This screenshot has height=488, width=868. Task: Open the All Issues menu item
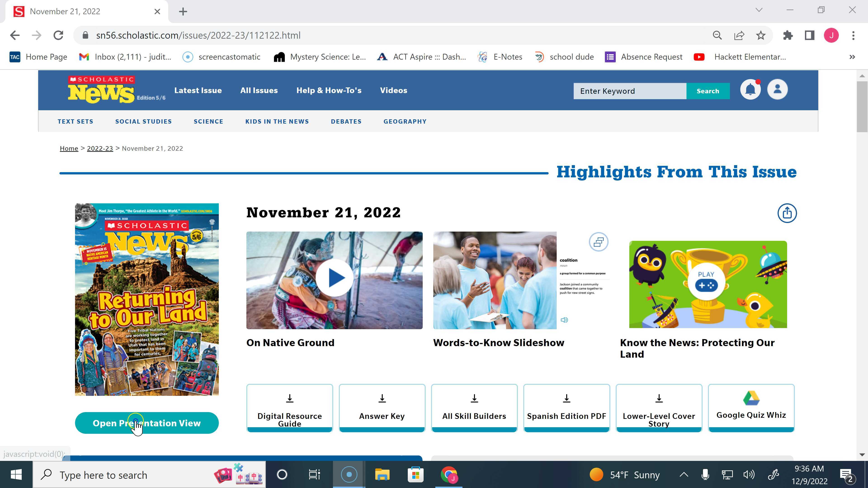pos(259,90)
